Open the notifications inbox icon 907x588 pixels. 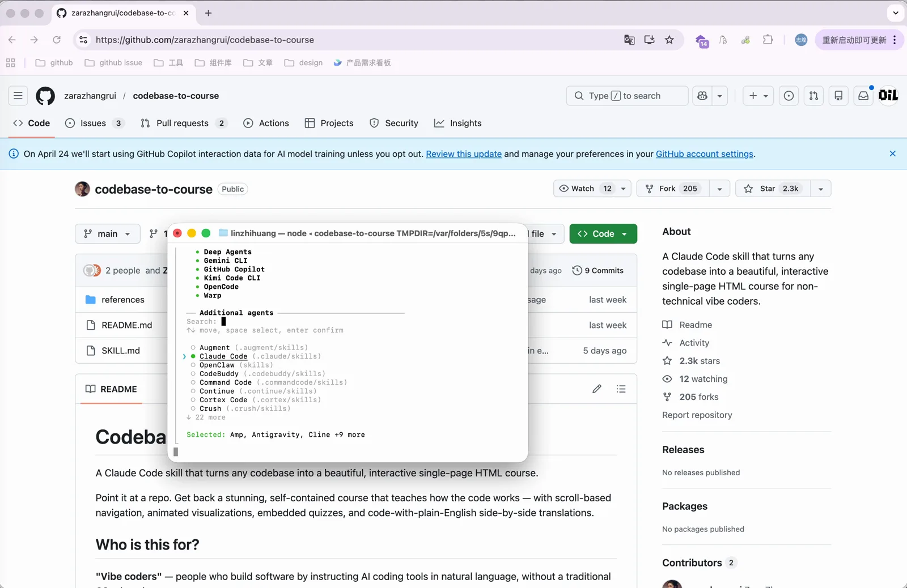coord(863,96)
